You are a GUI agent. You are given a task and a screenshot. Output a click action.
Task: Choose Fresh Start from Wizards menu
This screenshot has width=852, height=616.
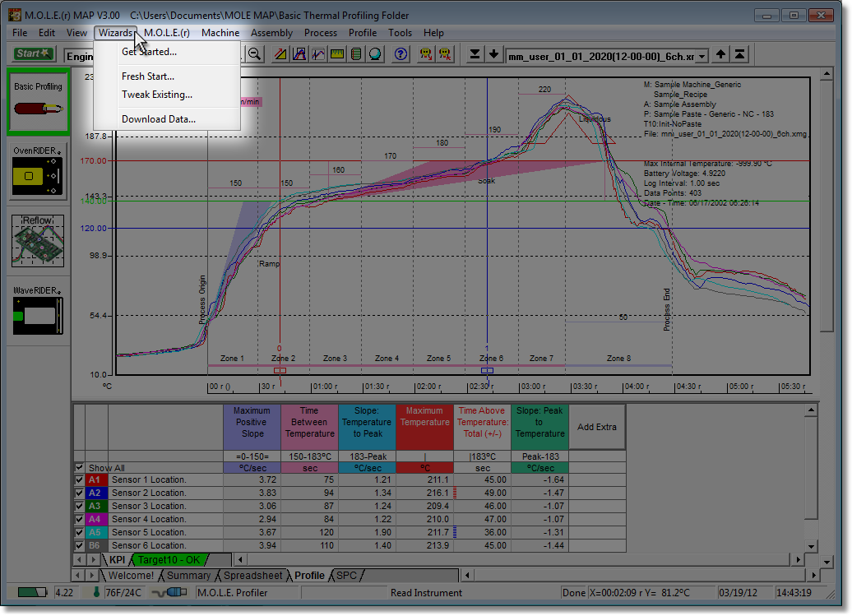[168, 76]
